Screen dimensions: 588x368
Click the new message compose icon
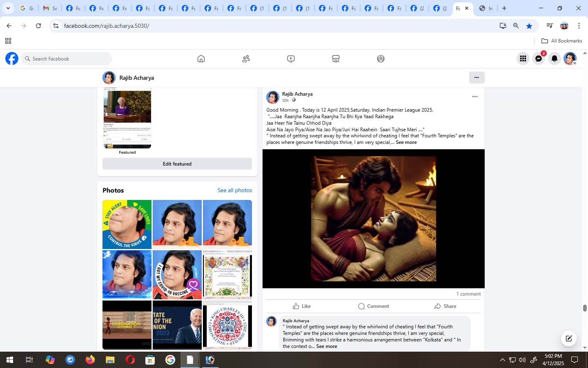click(x=568, y=338)
